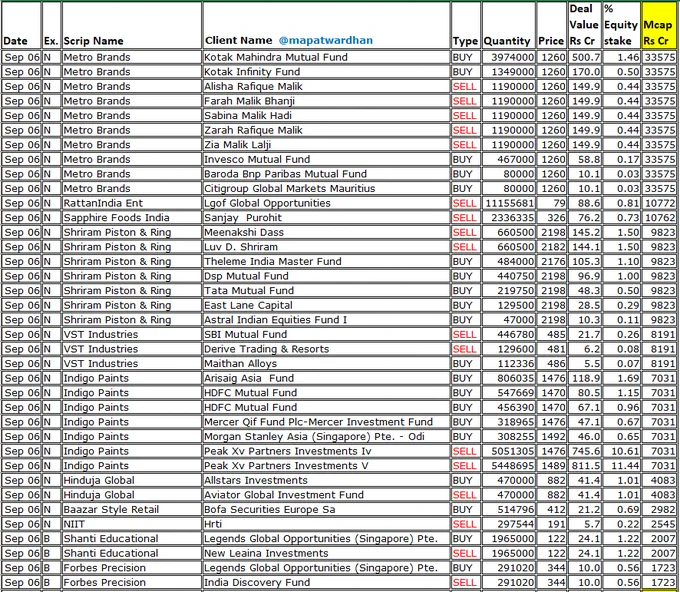Click equity stake '11.44' cell
Image resolution: width=680 pixels, height=592 pixels.
point(621,466)
